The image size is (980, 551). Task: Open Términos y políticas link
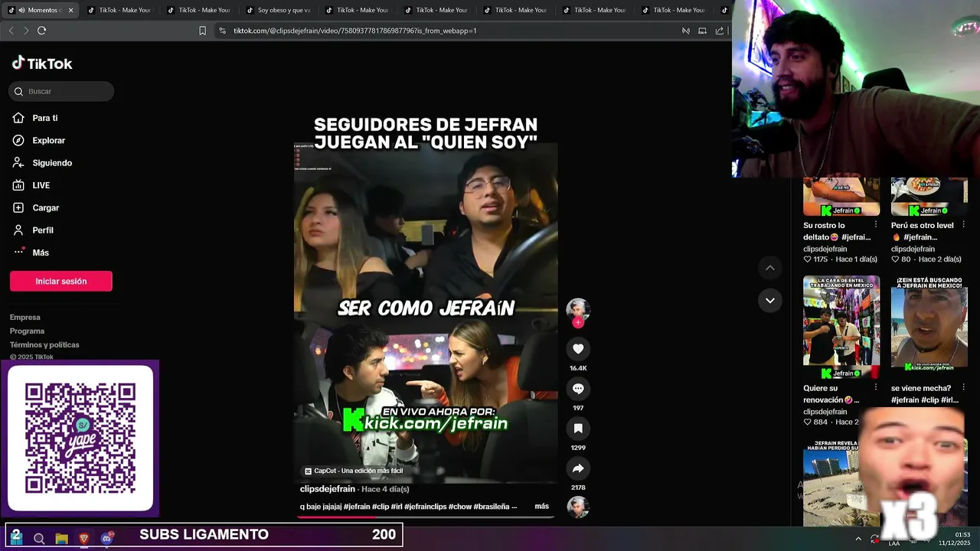click(44, 344)
